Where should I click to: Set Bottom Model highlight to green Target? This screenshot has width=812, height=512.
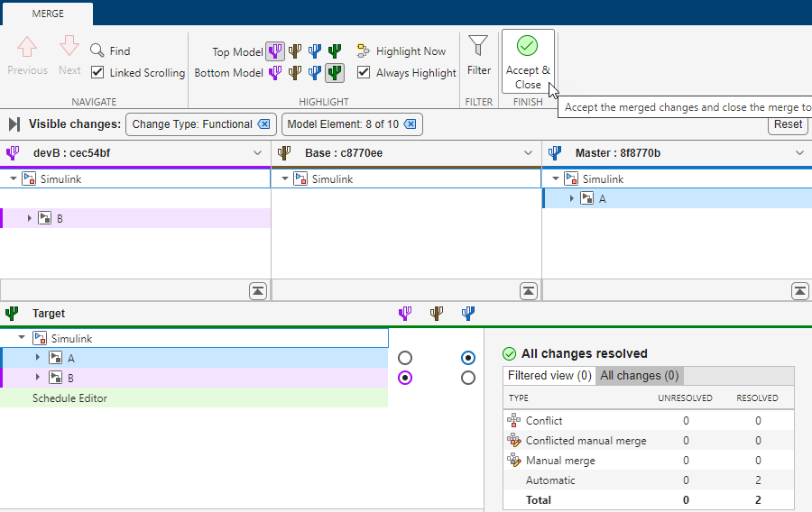coord(335,73)
